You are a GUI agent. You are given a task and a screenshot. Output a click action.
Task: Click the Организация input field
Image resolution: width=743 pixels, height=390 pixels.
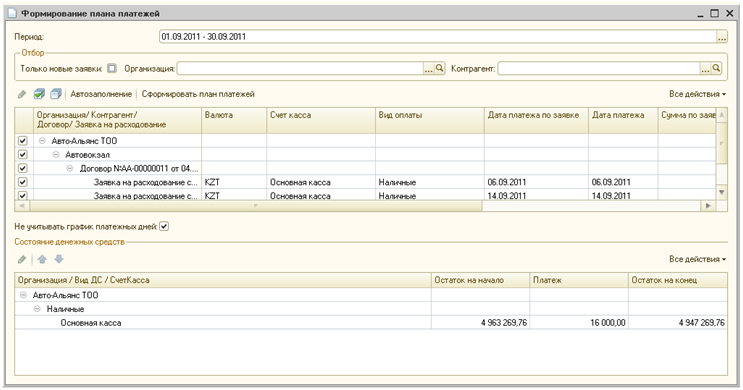(x=300, y=69)
